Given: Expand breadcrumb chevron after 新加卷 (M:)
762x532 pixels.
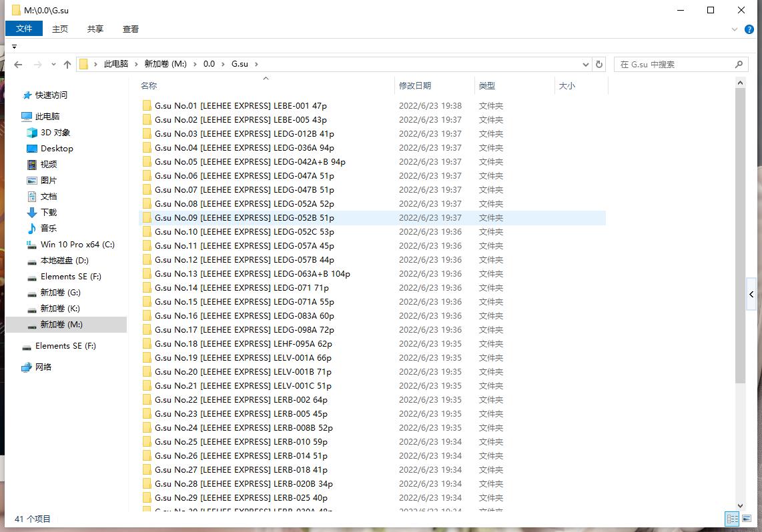Looking at the screenshot, I should tap(195, 64).
